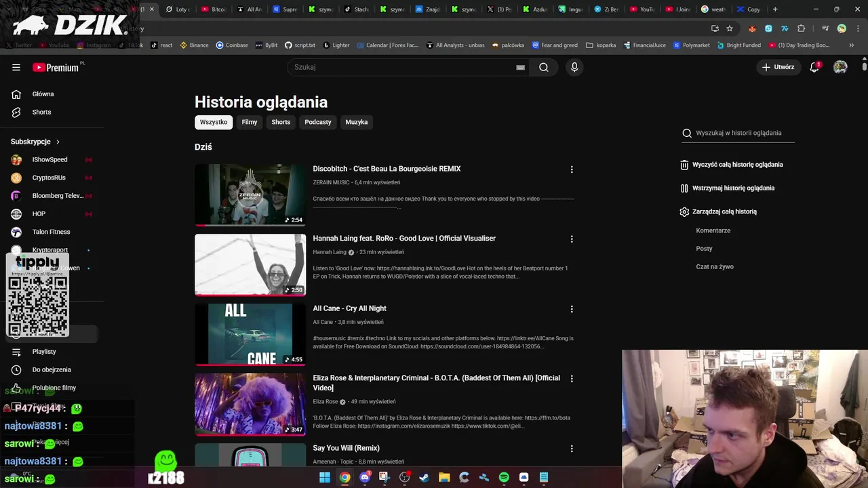This screenshot has width=868, height=488.
Task: Select the Muzyka filter chip
Action: 357,122
